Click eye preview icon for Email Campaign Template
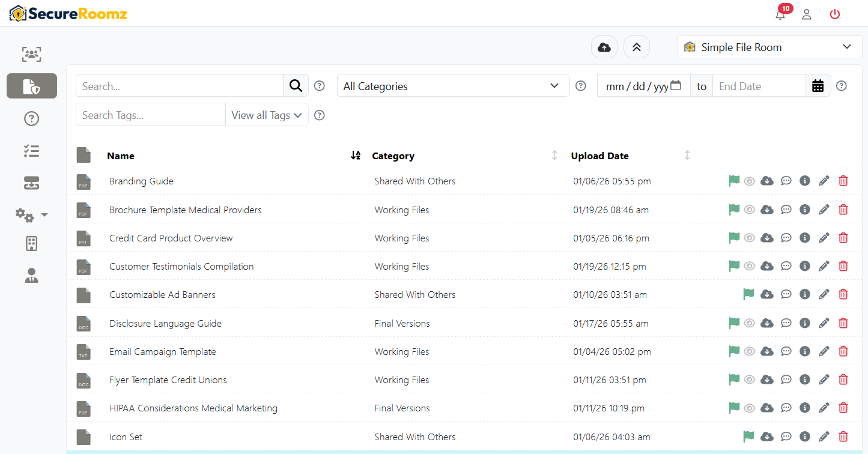Screen dimensions: 868x454 (749, 351)
